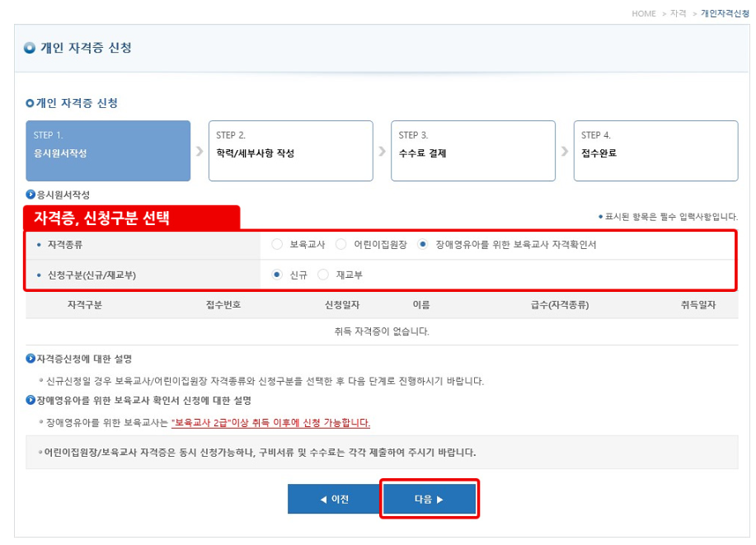Open STEP 4 접수완료 step box
756x545 pixels.
655,151
